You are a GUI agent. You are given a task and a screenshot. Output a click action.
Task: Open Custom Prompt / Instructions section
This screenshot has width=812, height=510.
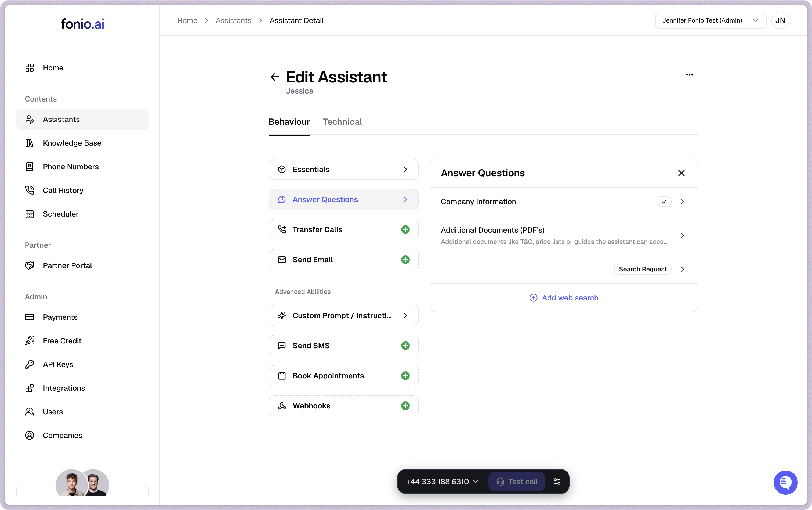point(343,315)
